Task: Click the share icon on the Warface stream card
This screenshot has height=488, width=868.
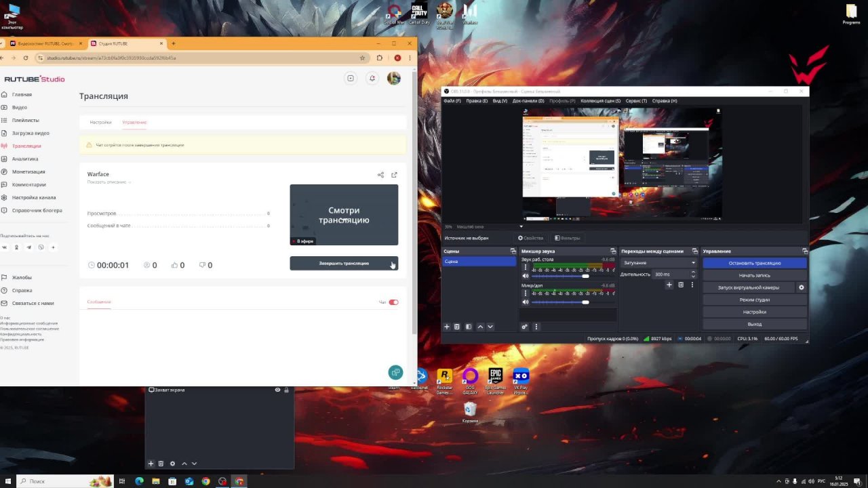Action: pyautogui.click(x=380, y=175)
